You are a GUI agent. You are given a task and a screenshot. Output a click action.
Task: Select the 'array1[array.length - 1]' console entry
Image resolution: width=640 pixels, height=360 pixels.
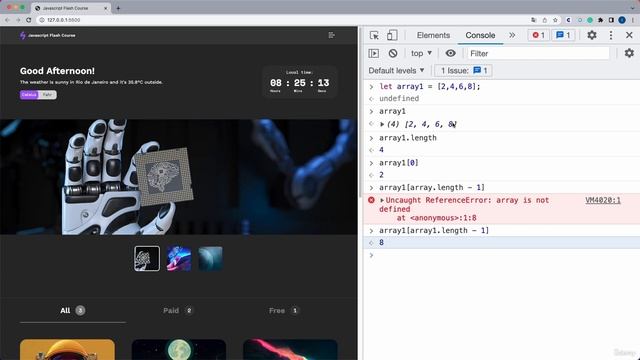click(x=432, y=188)
